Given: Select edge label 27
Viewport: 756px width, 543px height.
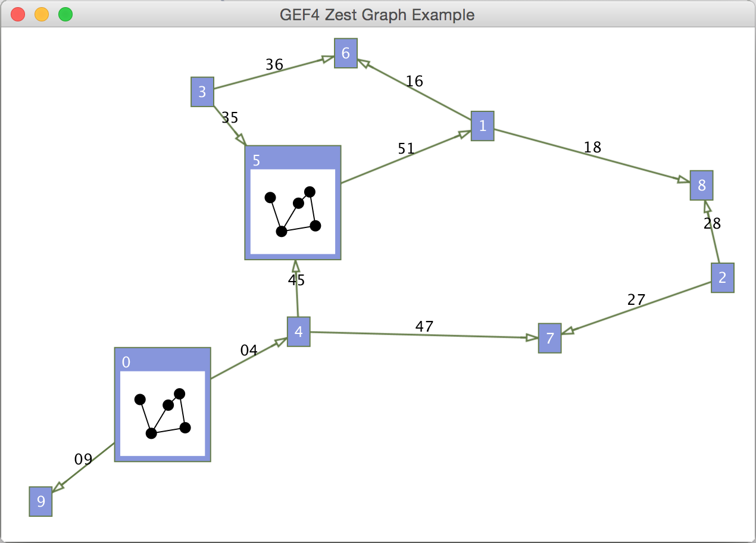Looking at the screenshot, I should tap(636, 300).
